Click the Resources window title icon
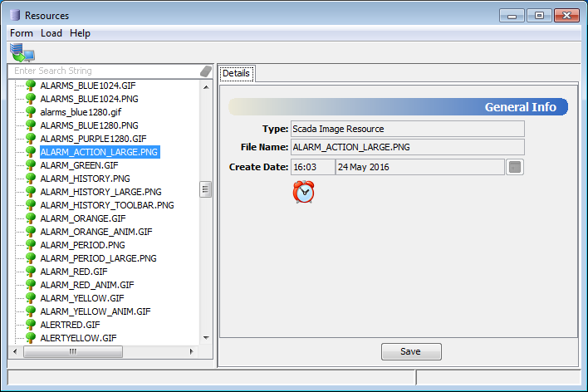This screenshot has width=588, height=392. click(15, 15)
